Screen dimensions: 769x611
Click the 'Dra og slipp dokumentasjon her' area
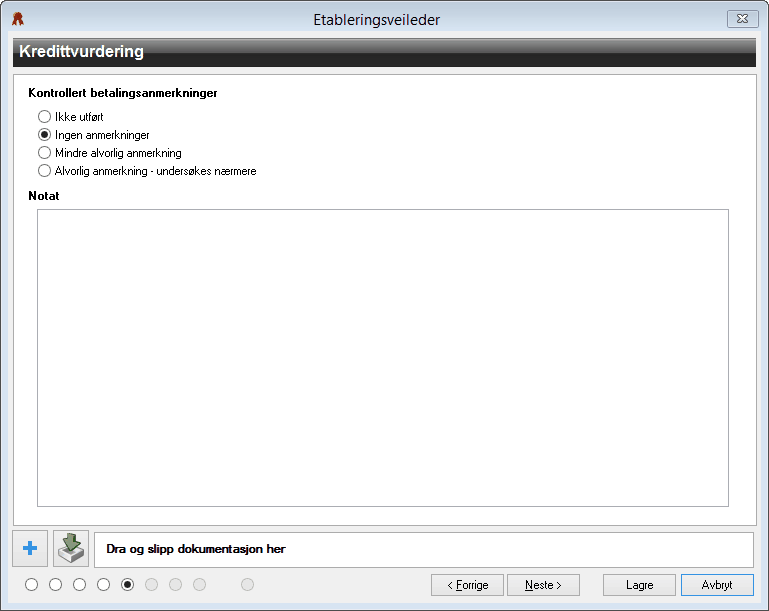[x=424, y=550]
